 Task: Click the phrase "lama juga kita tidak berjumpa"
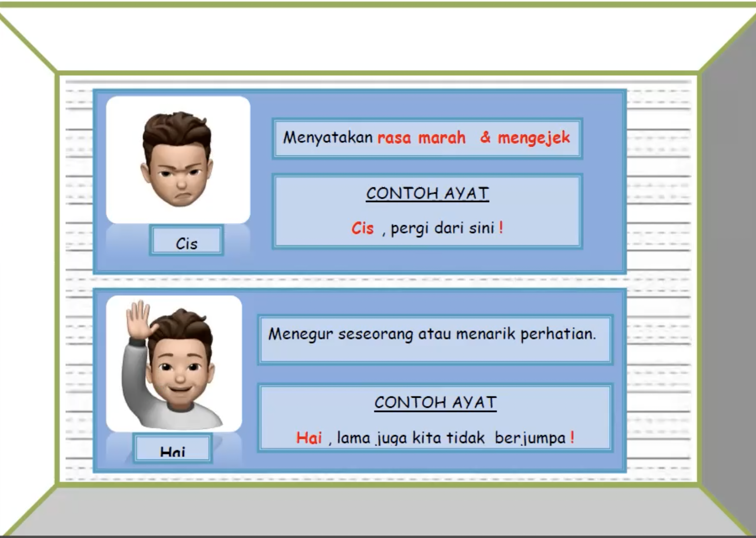pos(451,438)
